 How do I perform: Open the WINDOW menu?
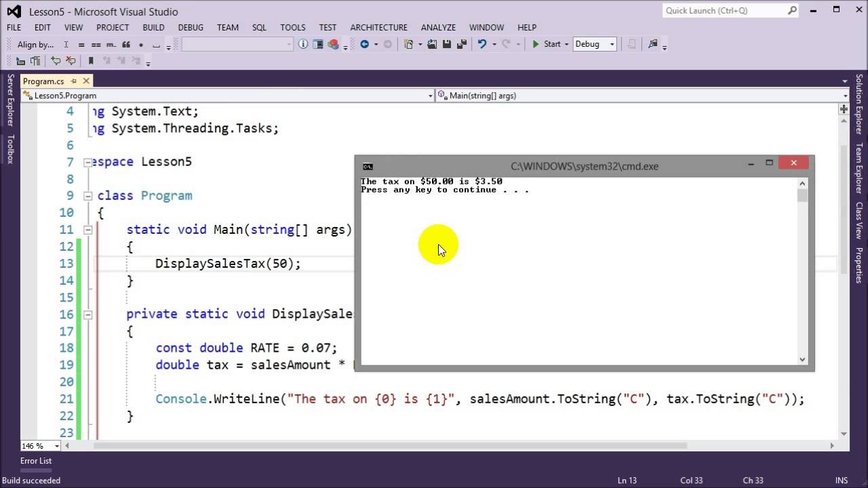point(486,27)
